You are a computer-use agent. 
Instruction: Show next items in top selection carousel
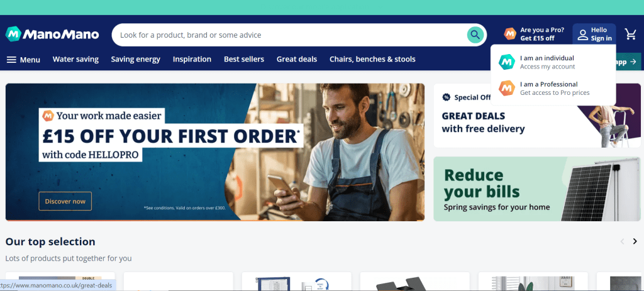click(x=635, y=241)
